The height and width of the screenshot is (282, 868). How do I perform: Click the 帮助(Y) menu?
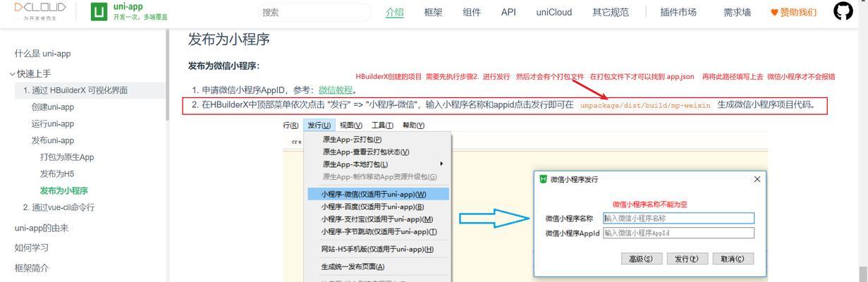click(413, 125)
